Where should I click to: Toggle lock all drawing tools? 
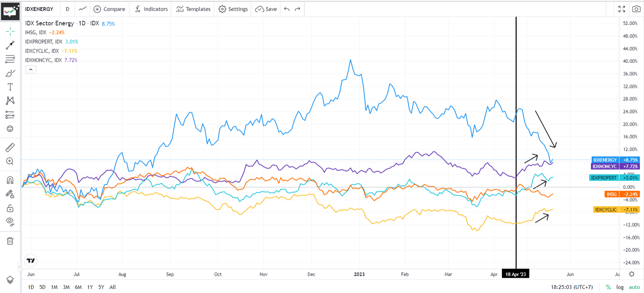click(x=10, y=208)
